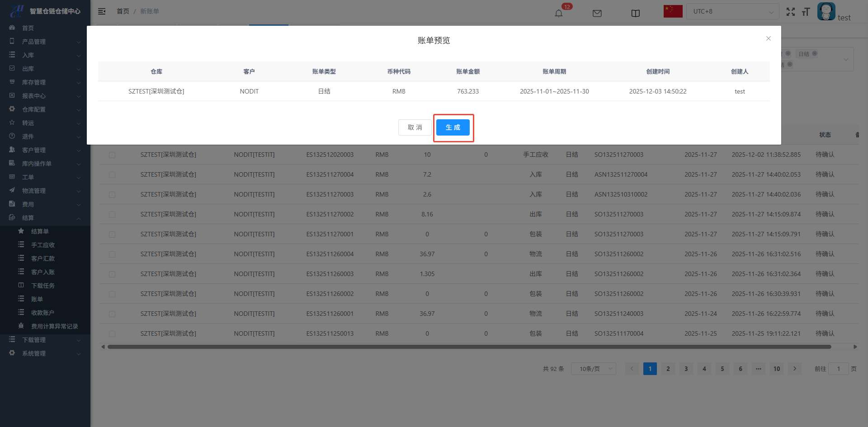The image size is (868, 427).
Task: Click the user avatar icon
Action: click(826, 11)
